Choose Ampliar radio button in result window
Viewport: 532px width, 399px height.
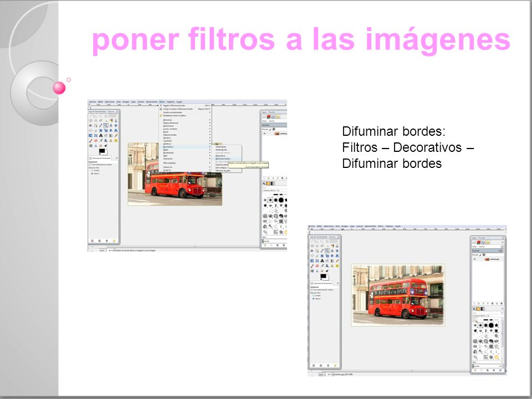click(314, 295)
